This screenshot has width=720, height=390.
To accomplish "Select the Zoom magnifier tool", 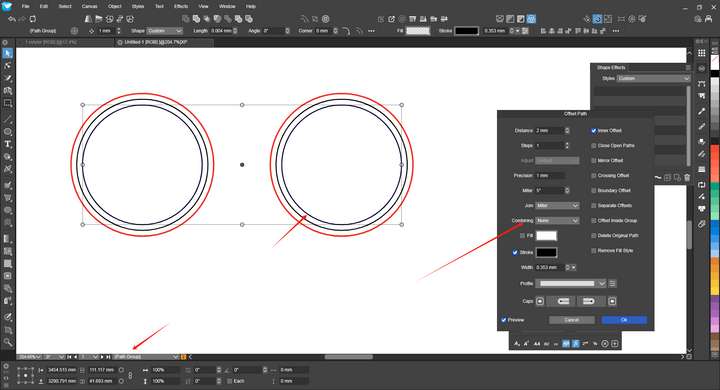I will click(7, 342).
